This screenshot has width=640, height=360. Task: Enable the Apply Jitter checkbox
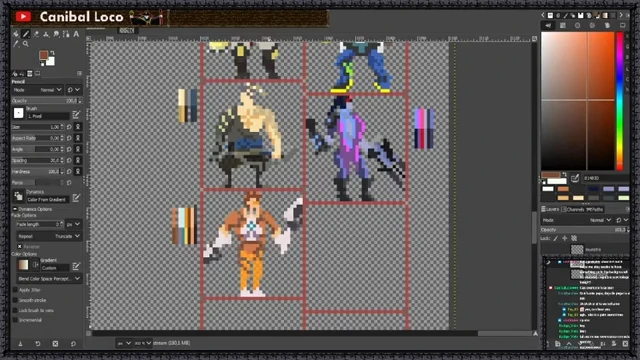point(15,290)
